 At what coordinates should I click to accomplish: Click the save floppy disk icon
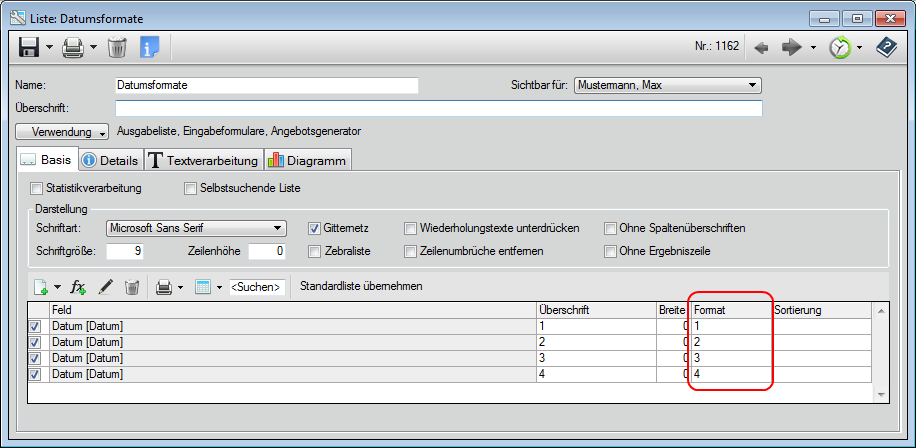pyautogui.click(x=29, y=47)
